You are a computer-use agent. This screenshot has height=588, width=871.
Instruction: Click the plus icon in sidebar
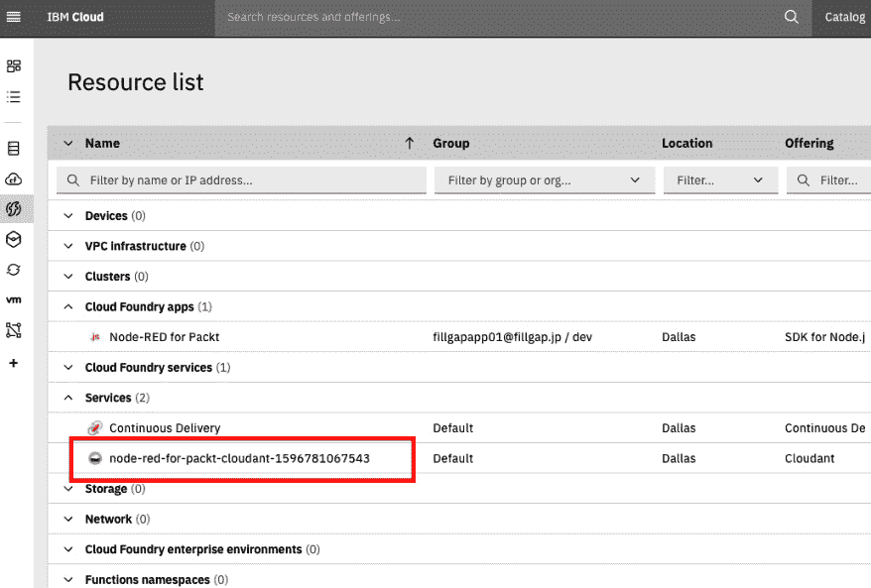coord(13,363)
